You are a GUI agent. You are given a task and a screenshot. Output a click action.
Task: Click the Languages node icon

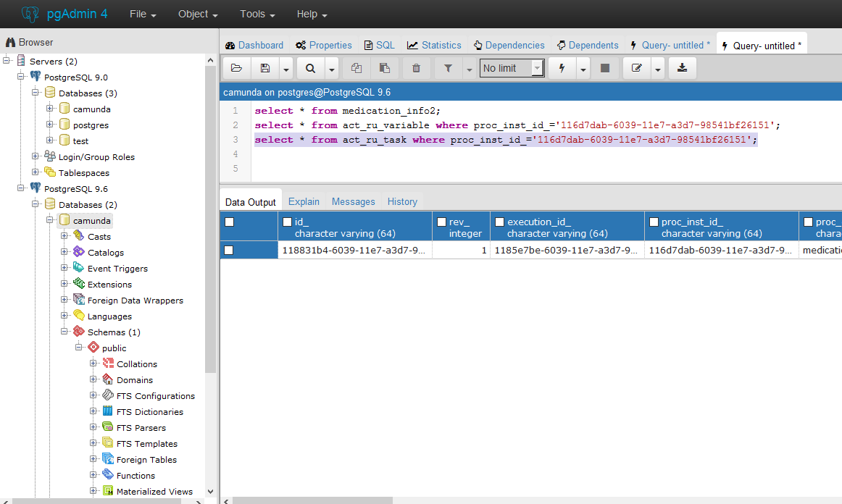click(79, 316)
